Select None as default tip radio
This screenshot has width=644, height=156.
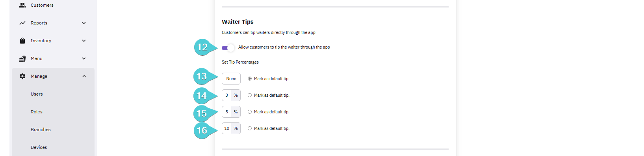pyautogui.click(x=250, y=79)
